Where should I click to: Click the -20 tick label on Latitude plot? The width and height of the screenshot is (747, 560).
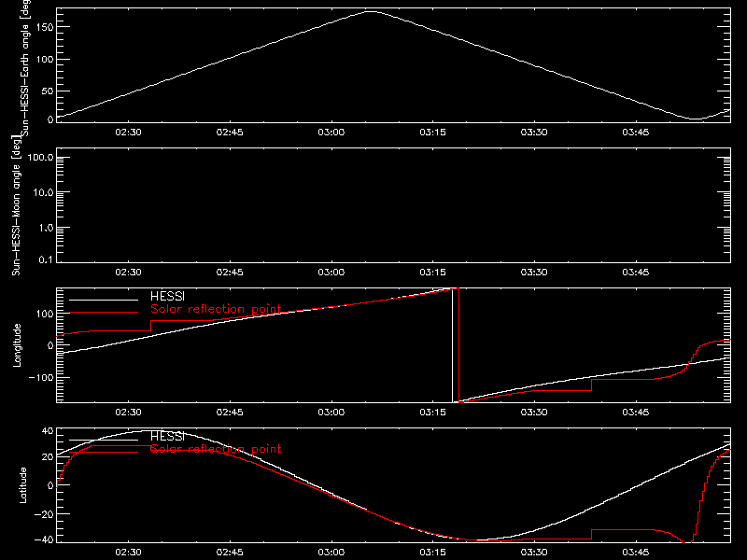pyautogui.click(x=44, y=514)
